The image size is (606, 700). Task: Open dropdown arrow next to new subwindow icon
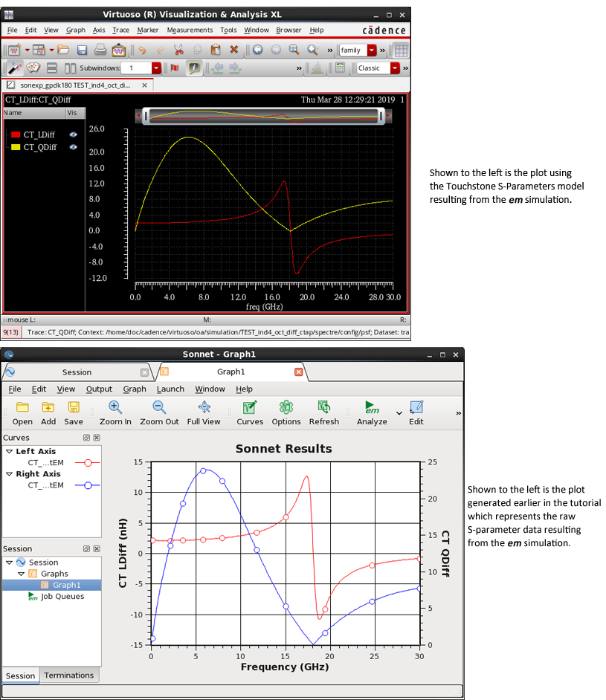click(52, 50)
